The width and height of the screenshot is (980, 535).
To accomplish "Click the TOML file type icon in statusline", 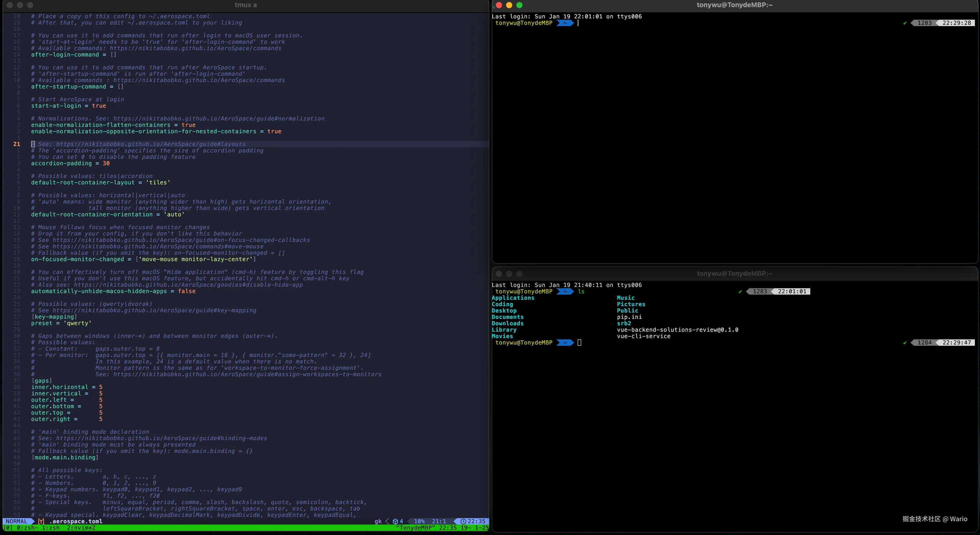I will tap(41, 521).
